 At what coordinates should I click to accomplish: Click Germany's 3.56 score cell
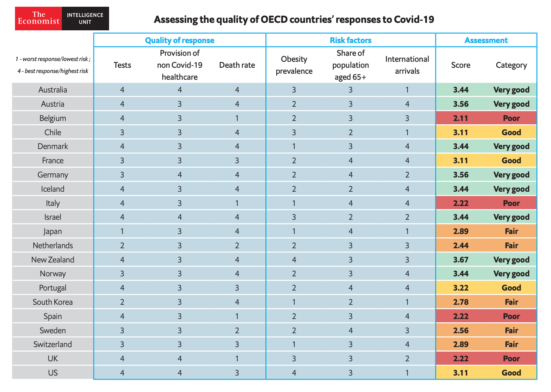[461, 175]
